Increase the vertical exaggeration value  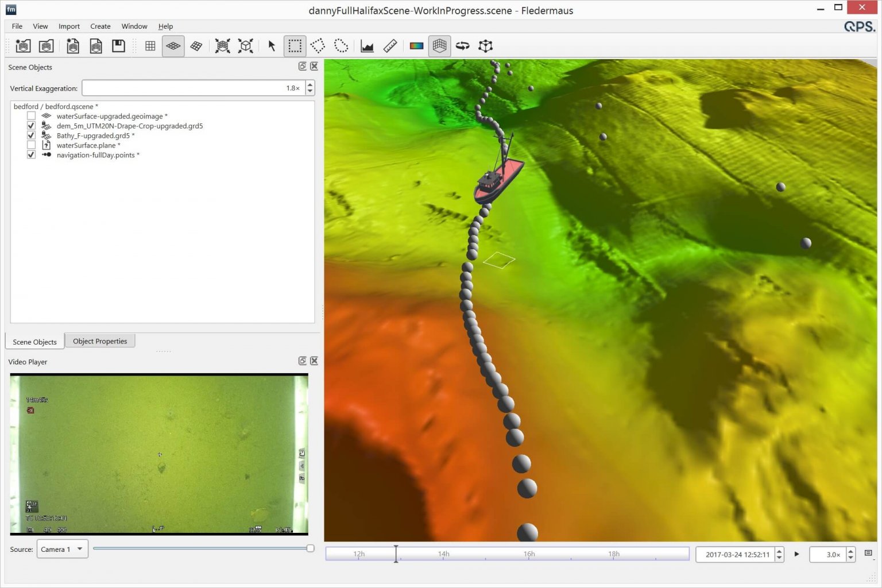[310, 84]
